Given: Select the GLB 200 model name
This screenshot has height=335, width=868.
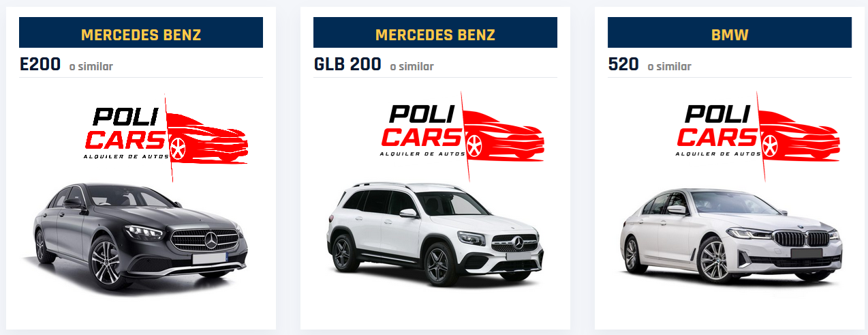Looking at the screenshot, I should [347, 65].
